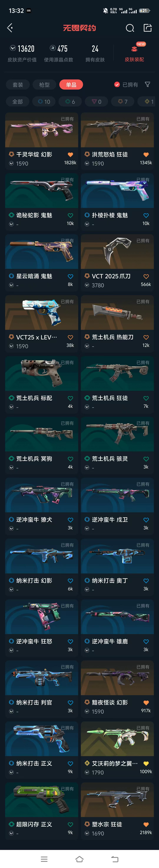Viewport: 159px width, 868px height.
Task: Select the 全部 rarity filter
Action: pos(18,101)
